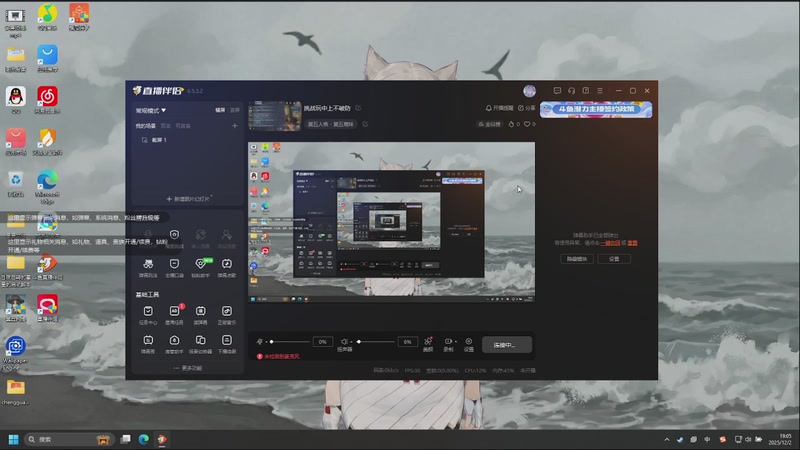Expand 更多功能 more functions

(x=188, y=368)
